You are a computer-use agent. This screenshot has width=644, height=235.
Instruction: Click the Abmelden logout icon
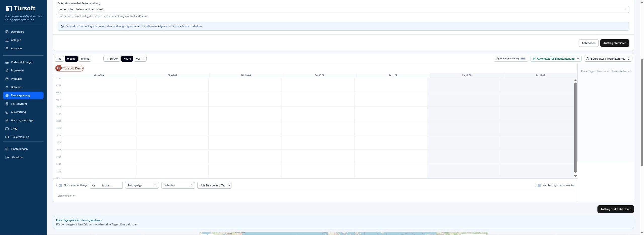[x=7, y=158]
